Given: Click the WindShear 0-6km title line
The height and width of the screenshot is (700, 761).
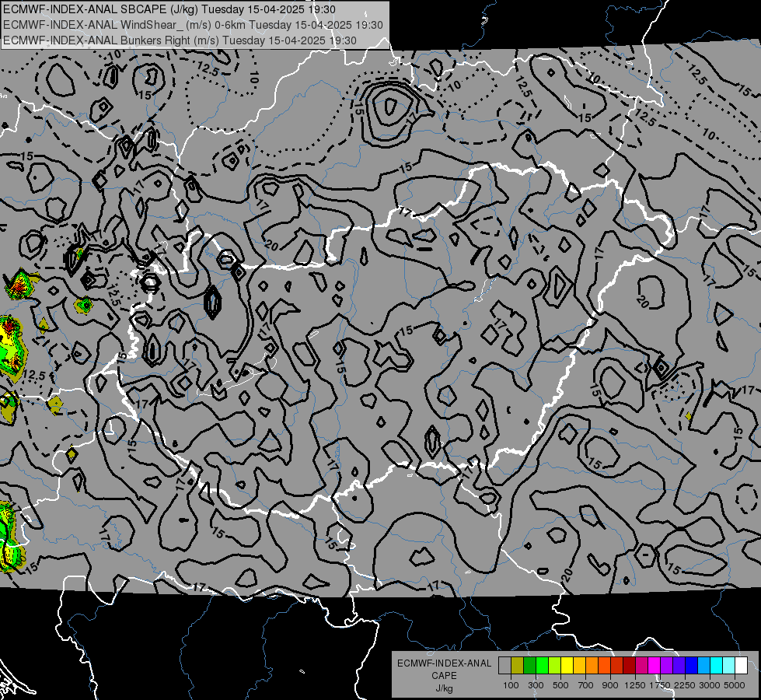Looking at the screenshot, I should (x=193, y=25).
